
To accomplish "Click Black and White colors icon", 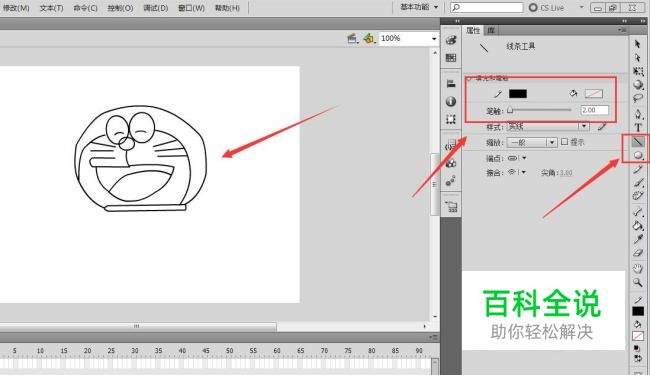I will coord(637,349).
